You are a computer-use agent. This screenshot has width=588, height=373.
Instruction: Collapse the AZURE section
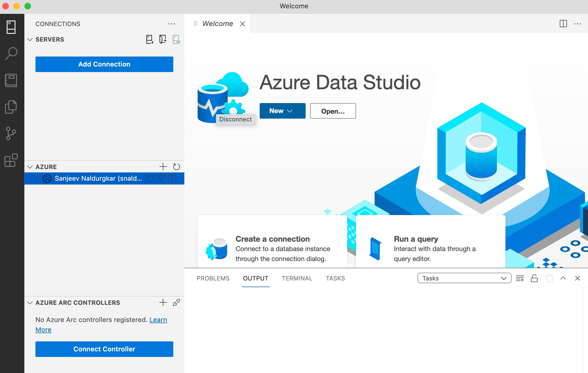point(30,167)
